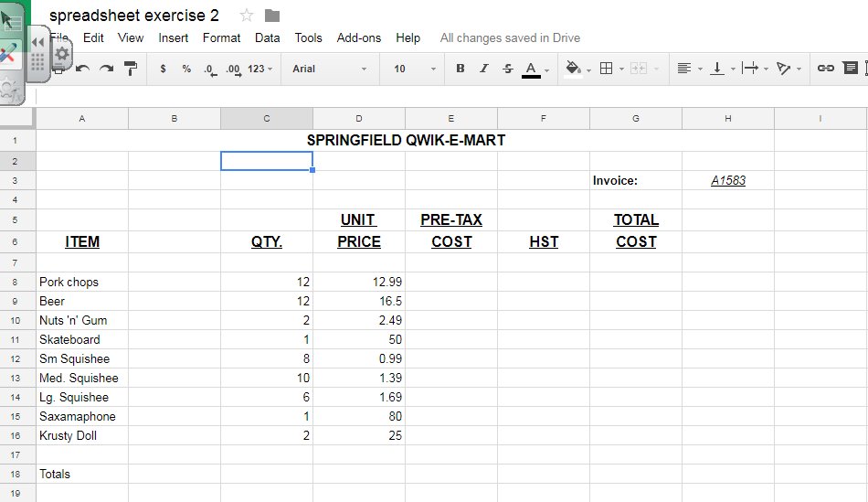This screenshot has width=868, height=502.
Task: Select column D header
Action: [359, 119]
